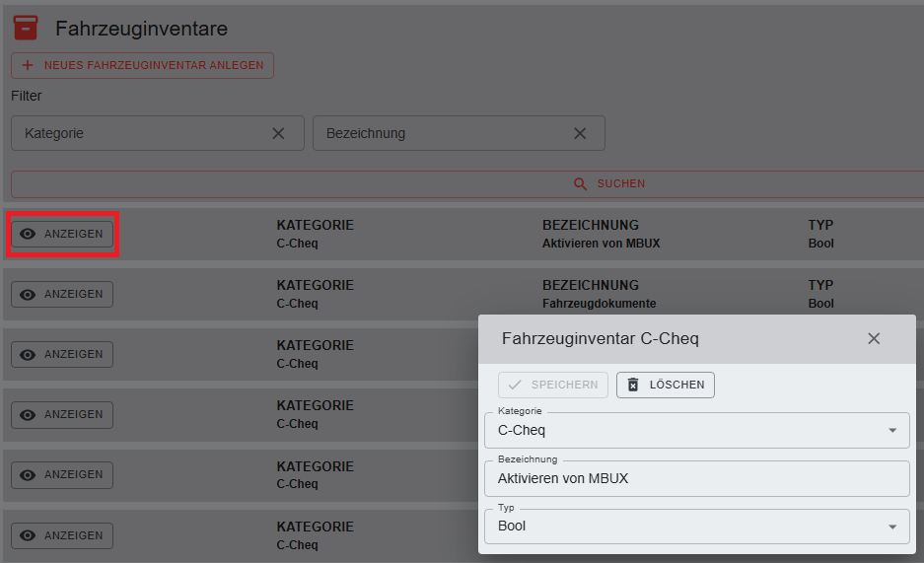Expand the Kategorie dropdown in dialog
The width and height of the screenshot is (924, 563).
tap(892, 430)
